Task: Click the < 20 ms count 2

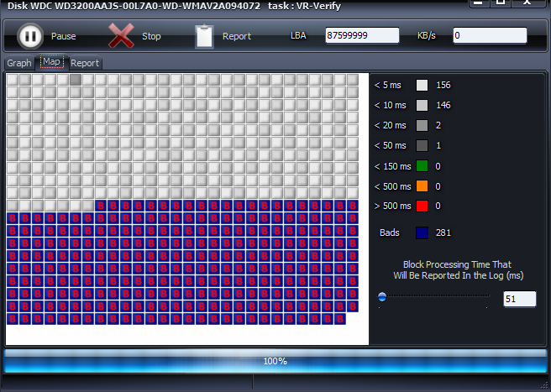Action: 438,125
